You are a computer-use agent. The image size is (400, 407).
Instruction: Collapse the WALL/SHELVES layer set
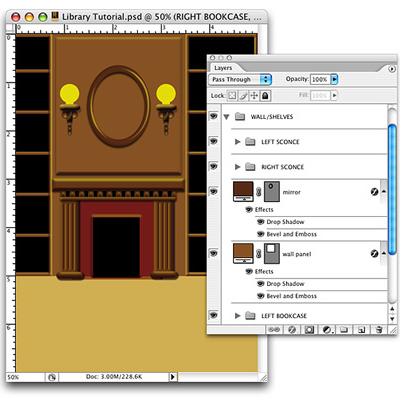(227, 117)
